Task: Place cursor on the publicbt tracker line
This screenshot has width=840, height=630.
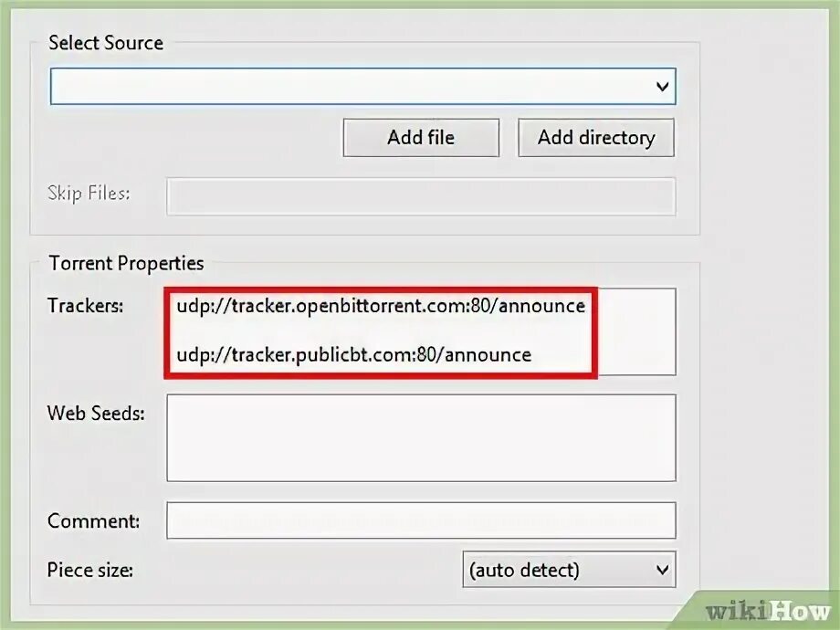Action: click(354, 354)
